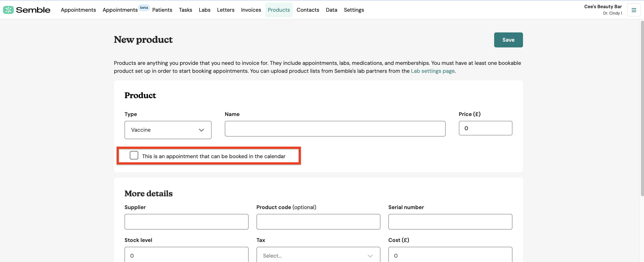644x262 pixels.
Task: Click the Semble logo icon
Action: coord(8,10)
